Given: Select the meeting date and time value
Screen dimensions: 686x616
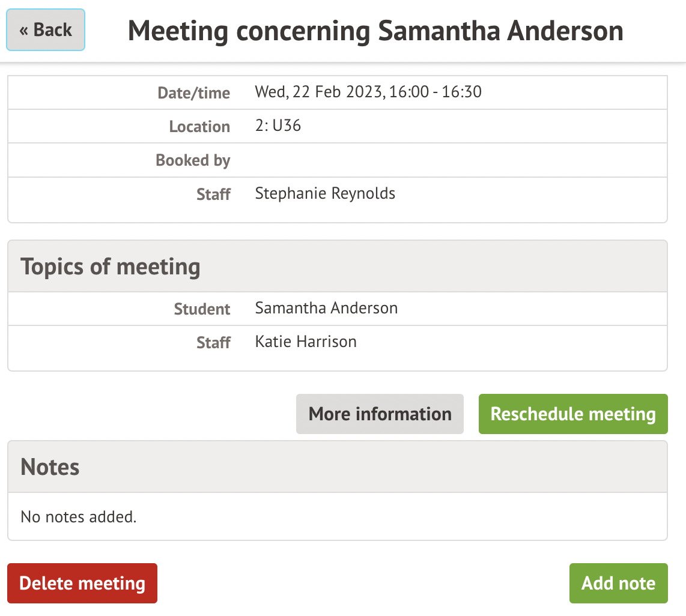Looking at the screenshot, I should (368, 92).
